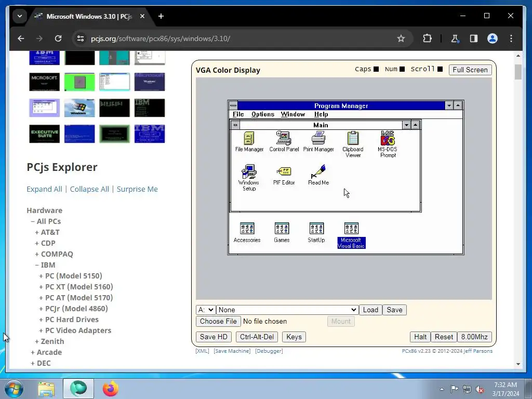Select Microsoft Visual Basic group icon
Screen dimensions: 532x399
351,235
